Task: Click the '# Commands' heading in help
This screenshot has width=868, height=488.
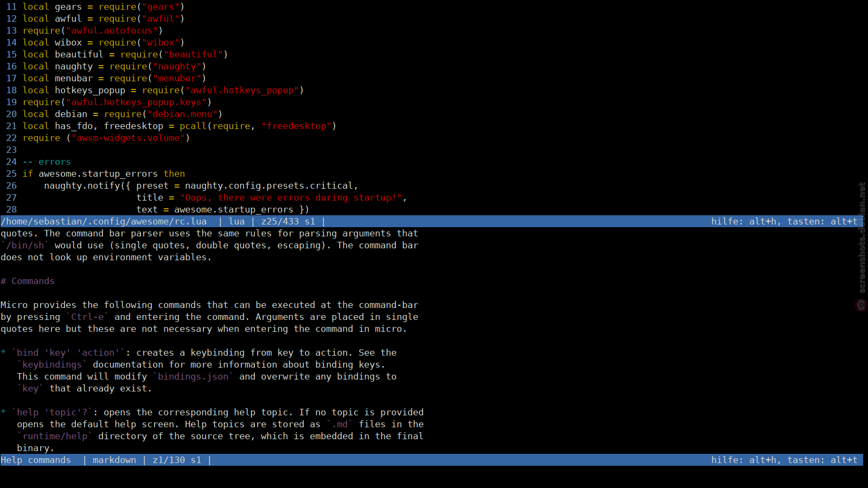Action: point(28,281)
